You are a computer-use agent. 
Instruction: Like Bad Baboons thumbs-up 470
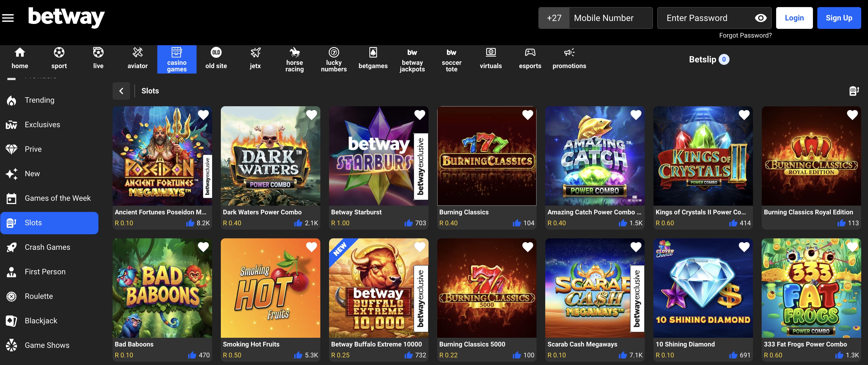[x=192, y=355]
